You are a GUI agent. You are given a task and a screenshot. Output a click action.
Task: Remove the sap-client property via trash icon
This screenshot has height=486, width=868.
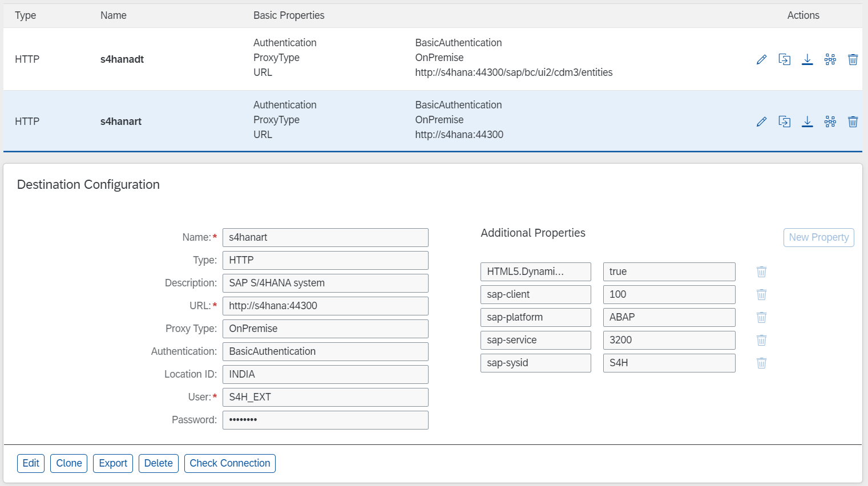tap(761, 294)
